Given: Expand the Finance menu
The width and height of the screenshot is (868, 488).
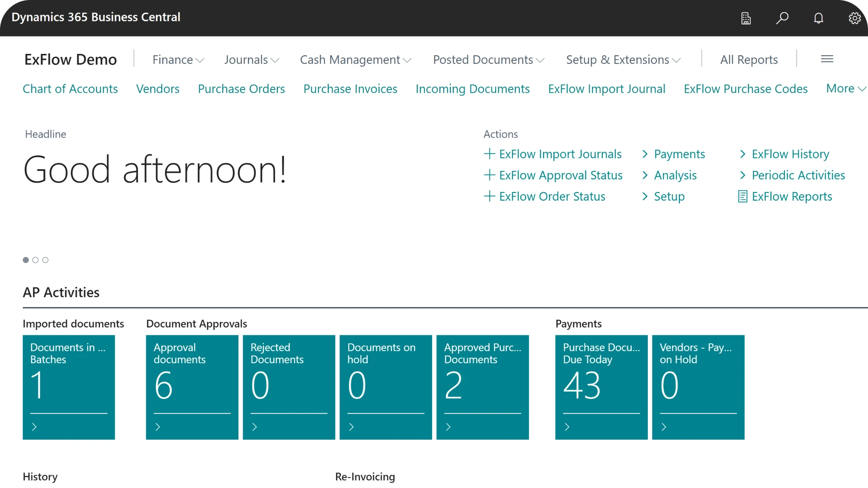Looking at the screenshot, I should 178,60.
